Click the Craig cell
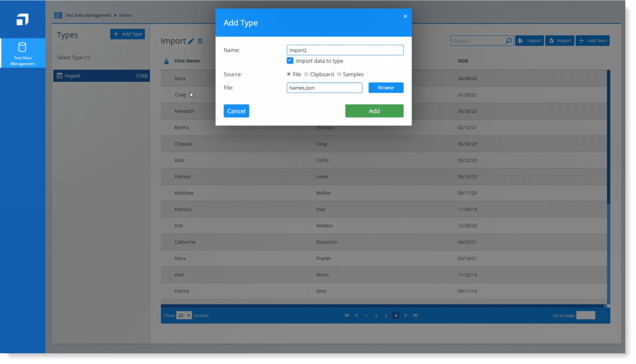This screenshot has height=364, width=636. tap(180, 95)
